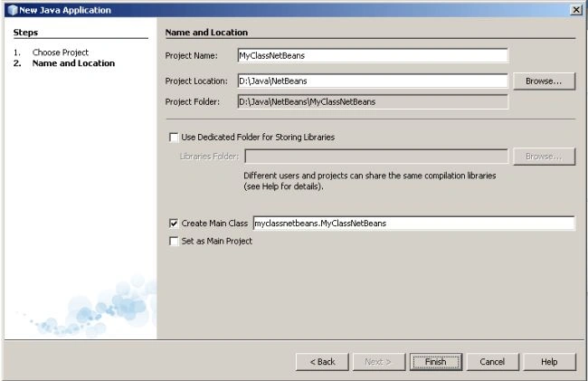Screen dimensions: 588x381
Task: Click the compilation libraries help text
Action: click(x=370, y=181)
